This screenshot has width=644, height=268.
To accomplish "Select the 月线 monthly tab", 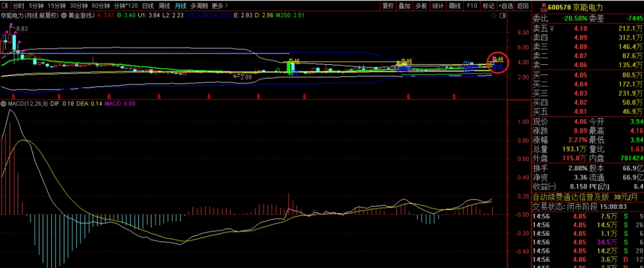I will pyautogui.click(x=180, y=6).
